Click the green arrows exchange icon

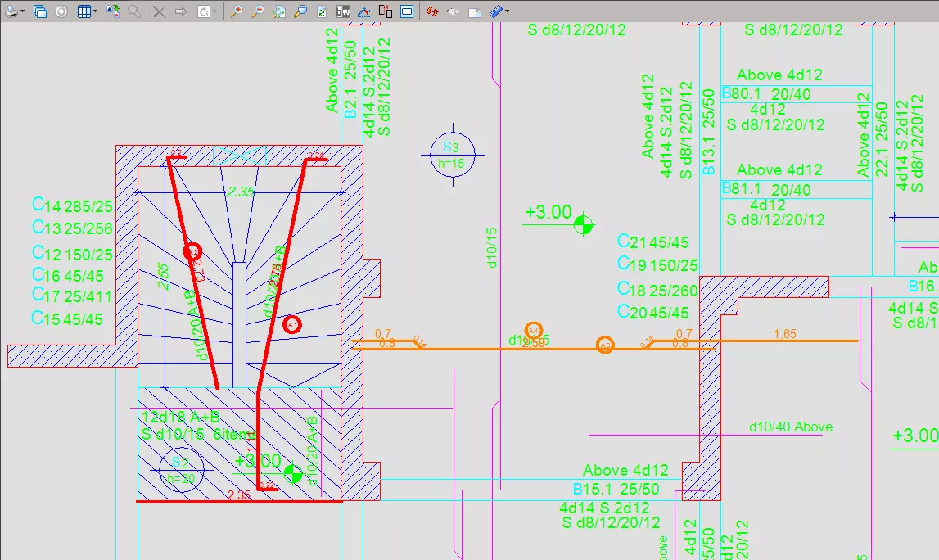(x=113, y=11)
